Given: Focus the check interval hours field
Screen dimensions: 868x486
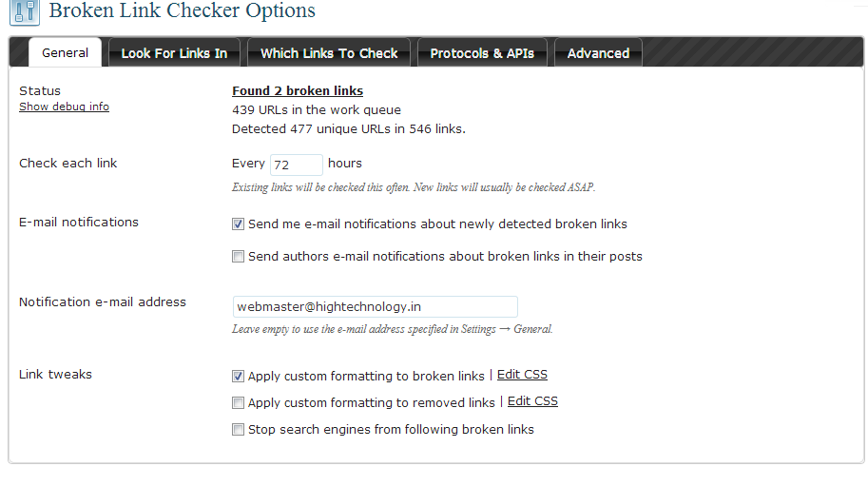Looking at the screenshot, I should point(297,165).
